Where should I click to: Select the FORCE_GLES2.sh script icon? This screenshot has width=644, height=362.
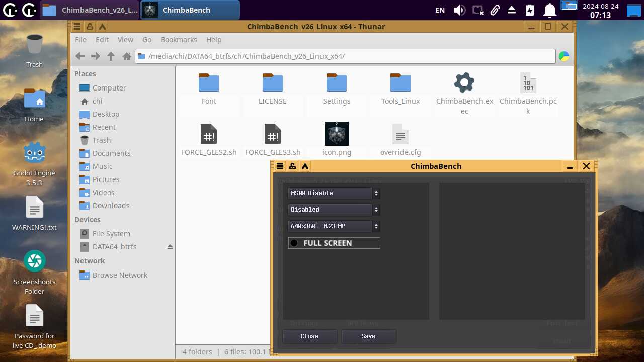(x=209, y=134)
